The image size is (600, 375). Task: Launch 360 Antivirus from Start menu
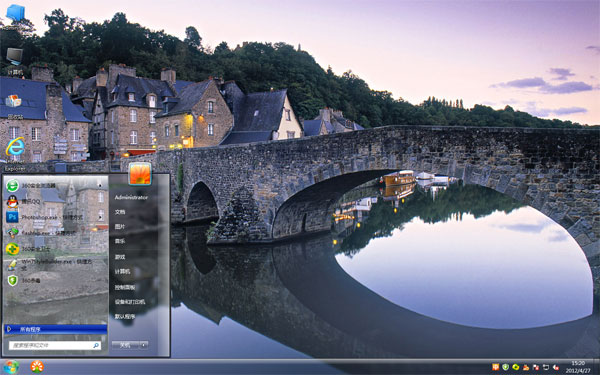(x=55, y=280)
